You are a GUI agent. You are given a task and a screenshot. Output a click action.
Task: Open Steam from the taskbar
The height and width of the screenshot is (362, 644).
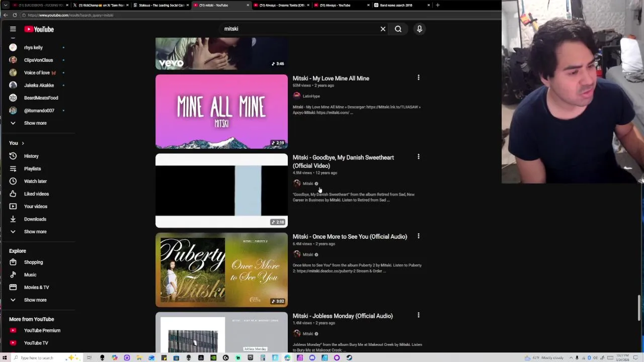click(349, 357)
